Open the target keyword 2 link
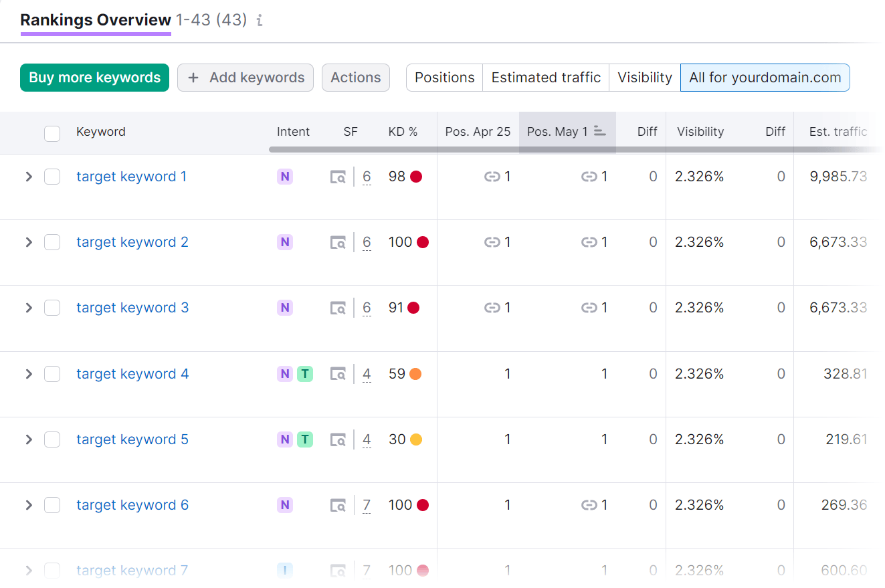Screen dimensions: 885x588 (x=132, y=242)
